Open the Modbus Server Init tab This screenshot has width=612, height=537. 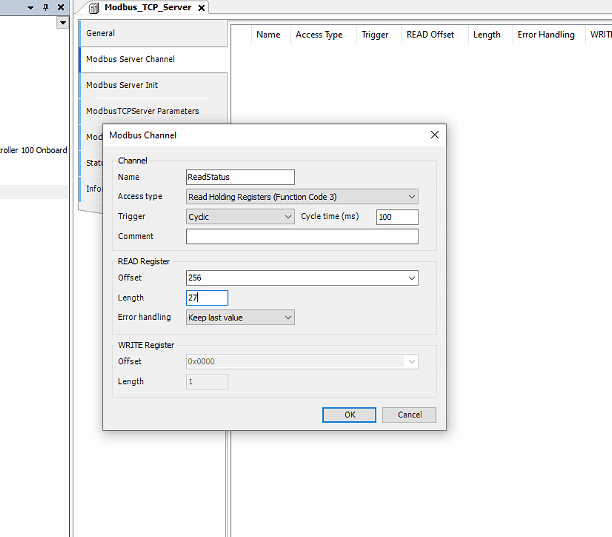click(153, 85)
